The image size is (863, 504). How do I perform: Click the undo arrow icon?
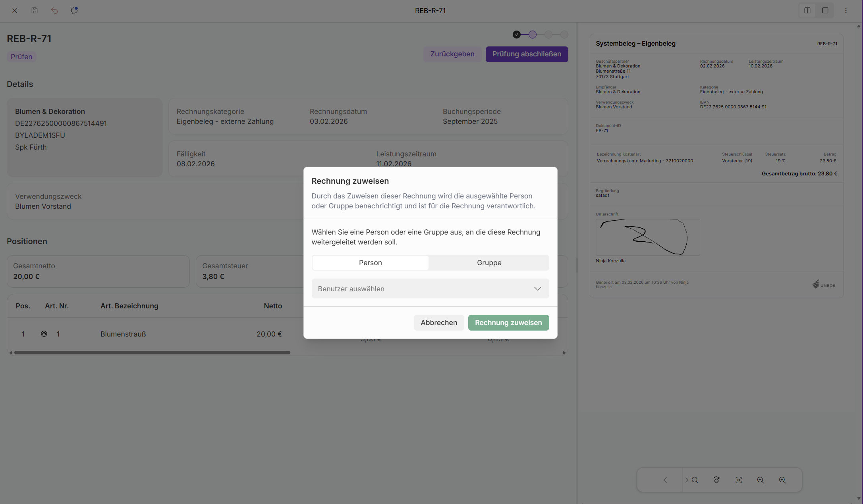pyautogui.click(x=54, y=11)
